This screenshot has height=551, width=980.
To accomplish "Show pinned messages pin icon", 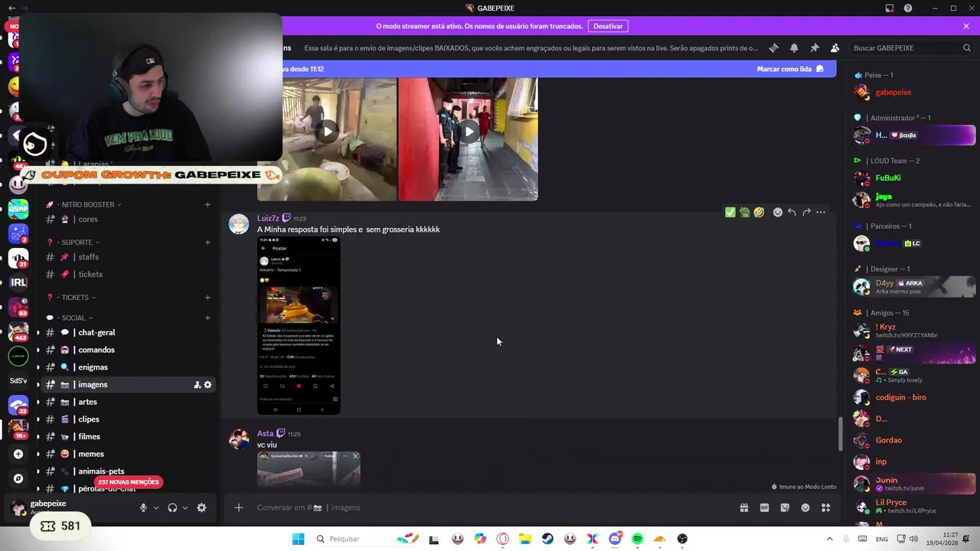I will [815, 47].
